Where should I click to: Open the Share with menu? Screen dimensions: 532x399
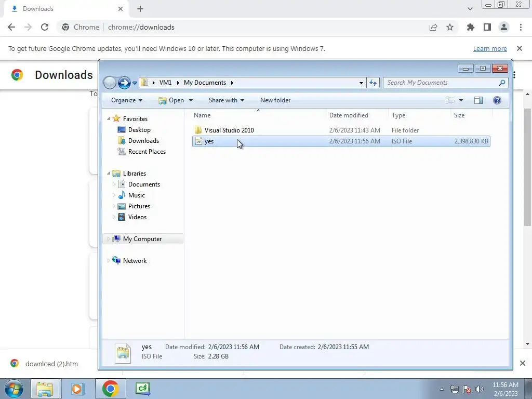pyautogui.click(x=227, y=100)
